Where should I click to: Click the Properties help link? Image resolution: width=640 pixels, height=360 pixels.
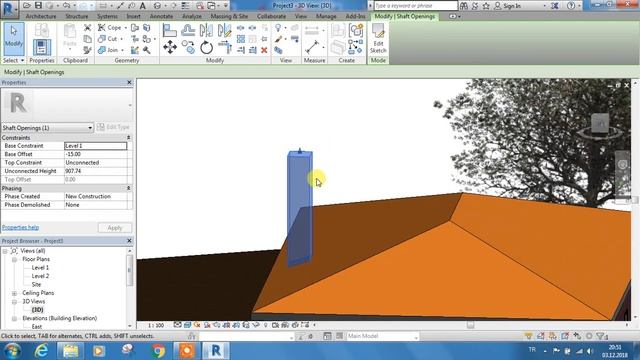point(20,227)
